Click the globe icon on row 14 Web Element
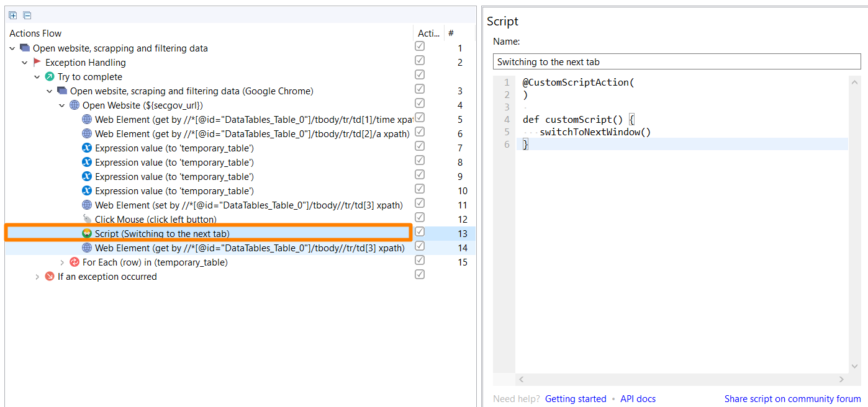This screenshot has width=868, height=407. 87,248
